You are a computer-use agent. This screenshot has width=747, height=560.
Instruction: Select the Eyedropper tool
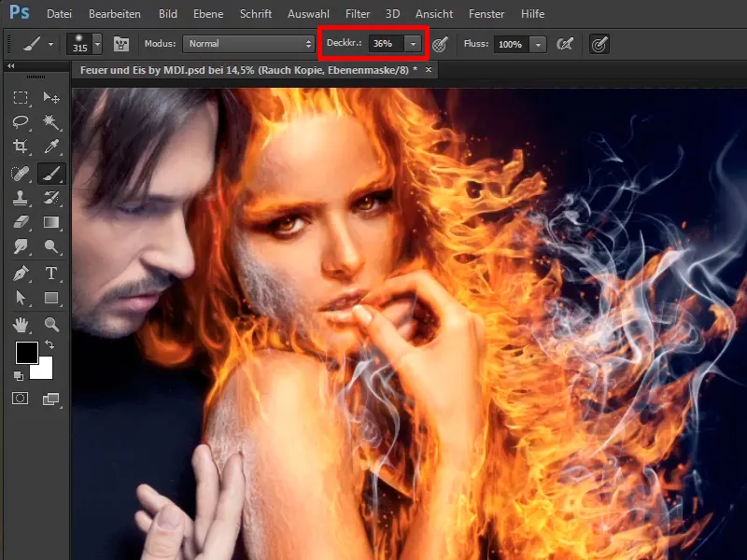(51, 147)
